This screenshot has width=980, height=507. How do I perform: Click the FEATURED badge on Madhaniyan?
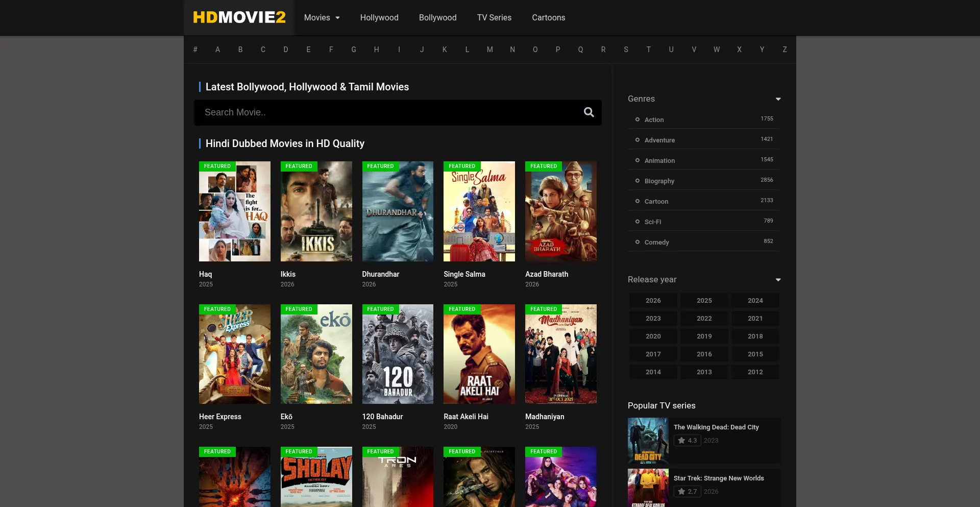(x=544, y=309)
